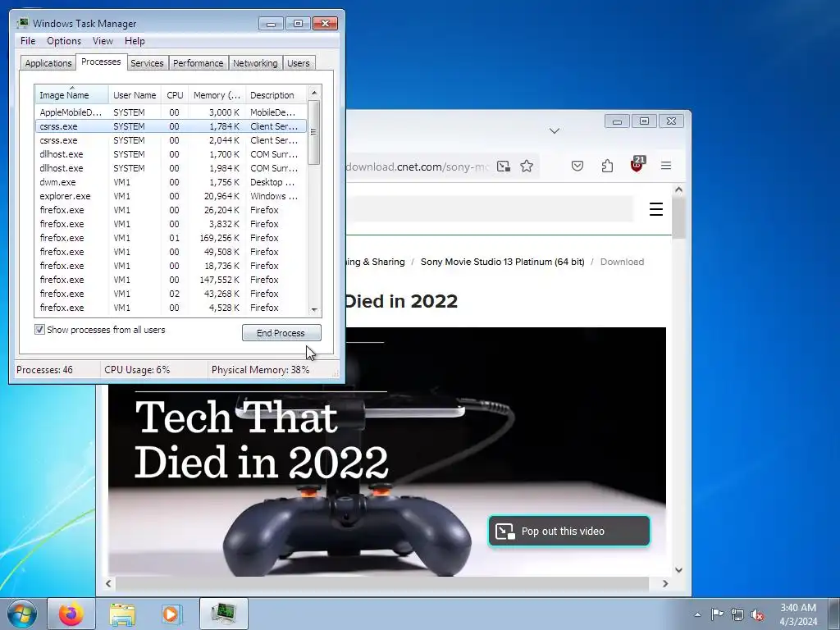Click browser page scroll up arrow
840x630 pixels.
tap(678, 189)
